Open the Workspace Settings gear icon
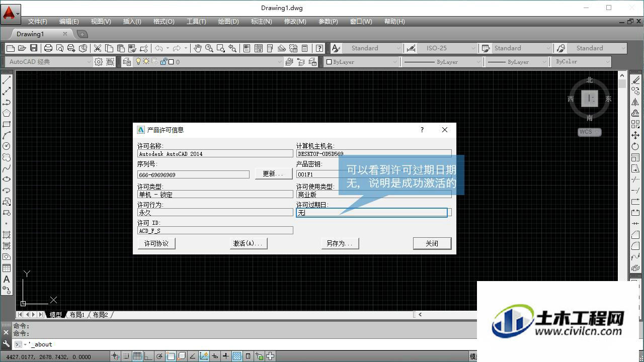644x362 pixels. point(99,62)
